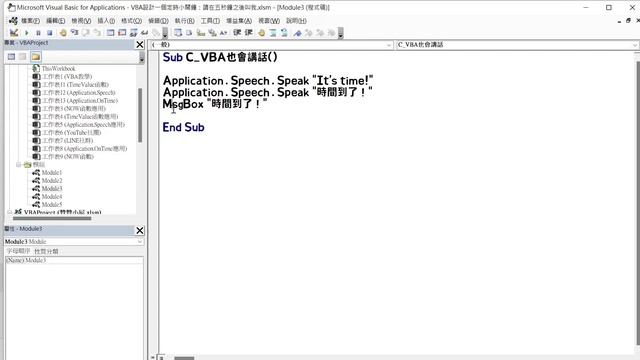Click the project tree vertical scrollbar
The width and height of the screenshot is (640, 360).
(140, 116)
